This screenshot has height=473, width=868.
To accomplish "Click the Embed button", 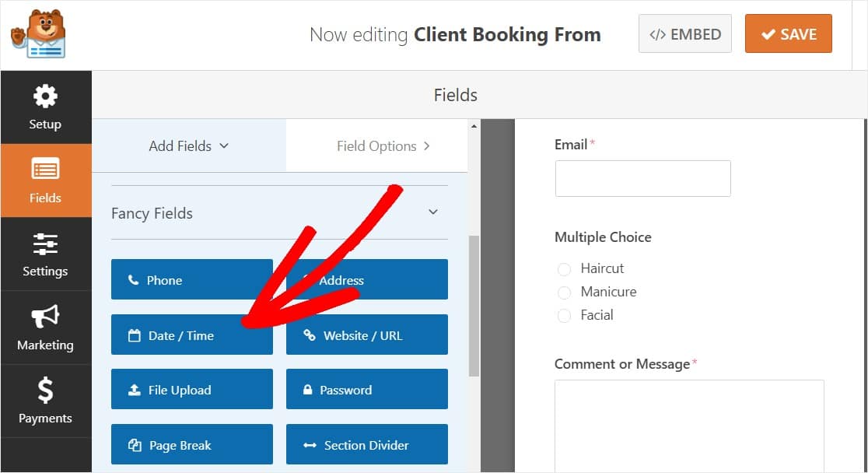I will click(x=684, y=33).
